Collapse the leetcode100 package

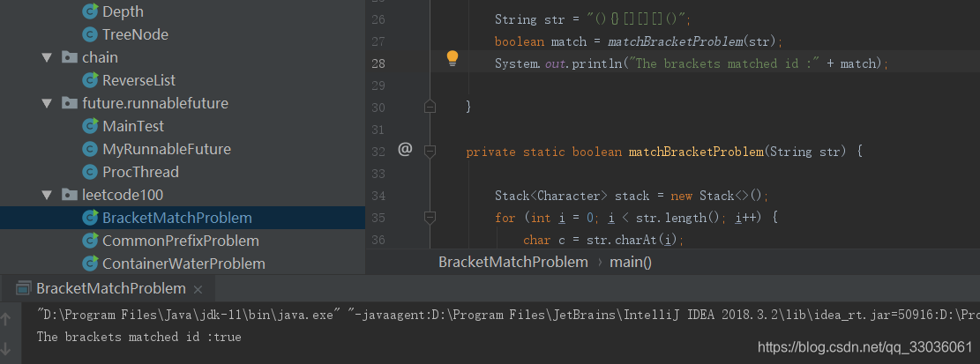pyautogui.click(x=47, y=195)
